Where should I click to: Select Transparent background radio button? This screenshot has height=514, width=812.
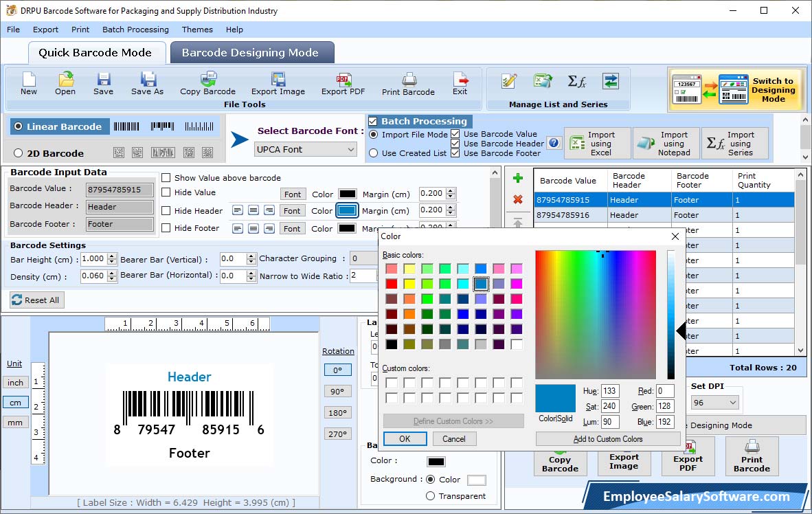point(430,496)
